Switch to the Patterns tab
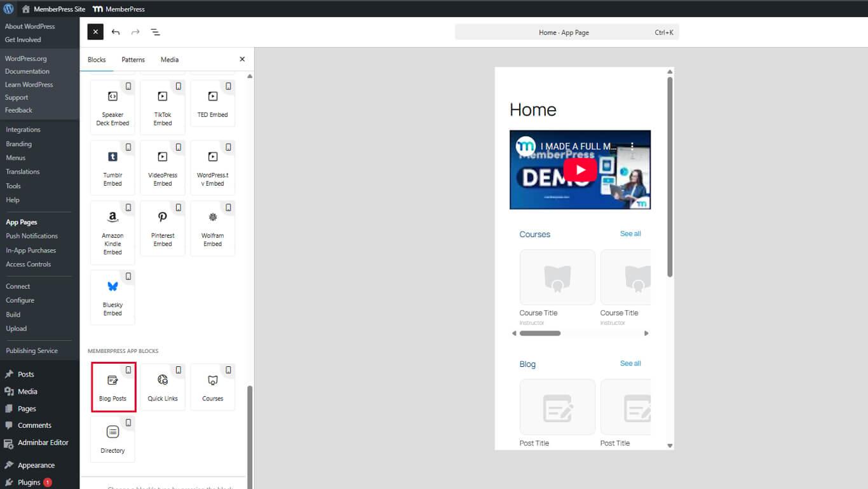The width and height of the screenshot is (868, 489). 133,60
